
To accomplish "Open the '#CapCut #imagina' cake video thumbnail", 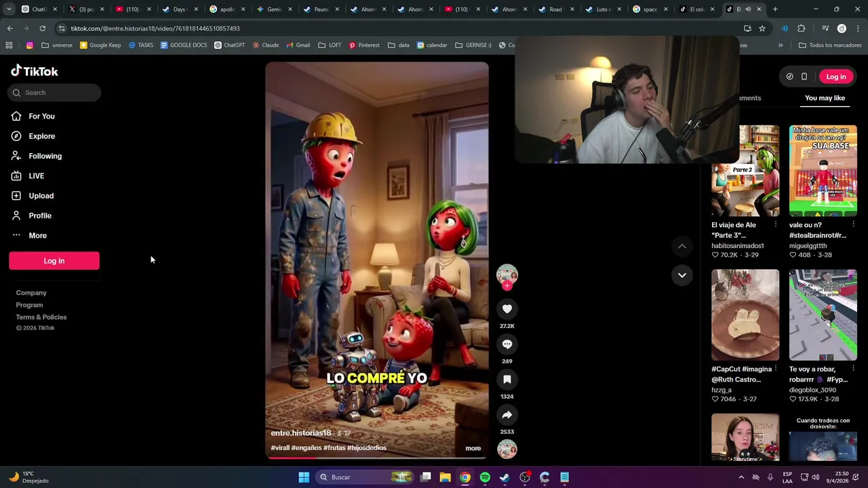I will point(745,315).
